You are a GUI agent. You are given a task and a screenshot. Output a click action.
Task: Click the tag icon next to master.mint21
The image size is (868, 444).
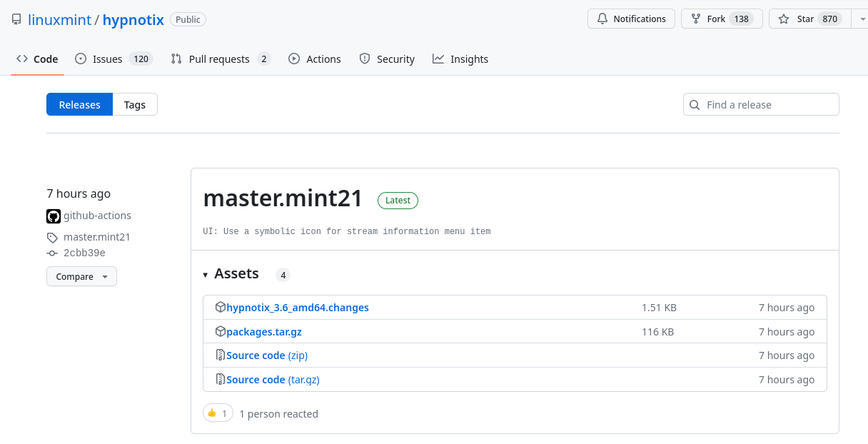point(52,238)
